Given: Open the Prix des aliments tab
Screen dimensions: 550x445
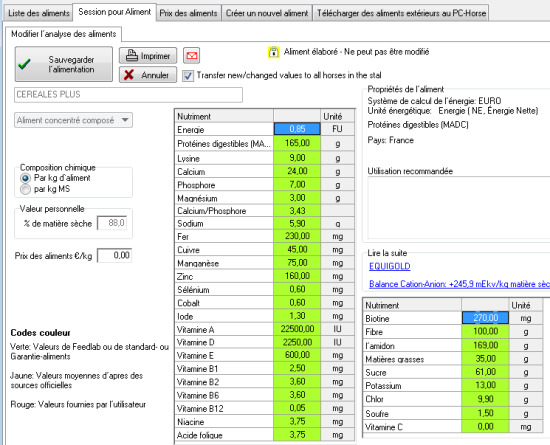Looking at the screenshot, I should tap(188, 13).
